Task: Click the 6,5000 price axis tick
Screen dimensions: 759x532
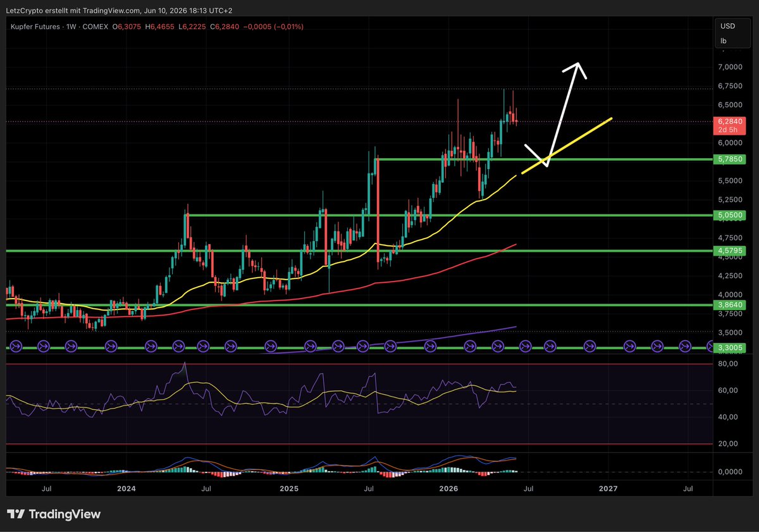Action: [x=729, y=105]
